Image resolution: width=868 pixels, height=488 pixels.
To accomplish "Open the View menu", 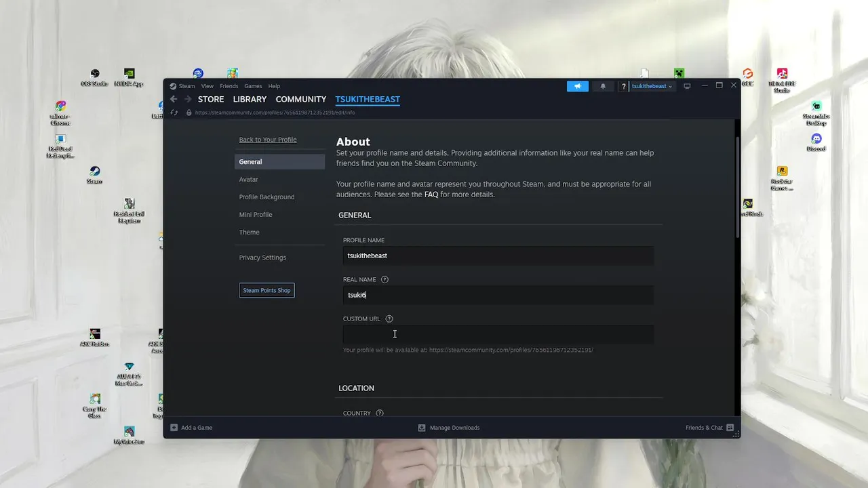I will tap(207, 86).
